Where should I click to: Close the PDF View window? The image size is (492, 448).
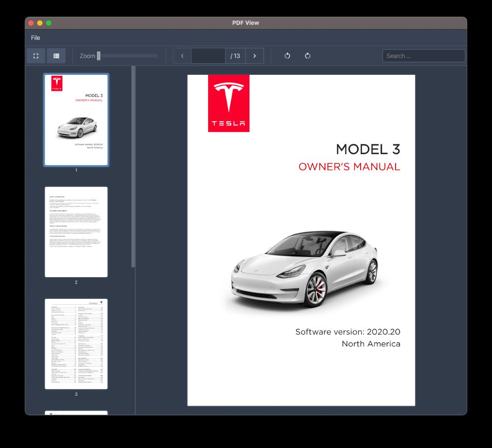click(31, 23)
